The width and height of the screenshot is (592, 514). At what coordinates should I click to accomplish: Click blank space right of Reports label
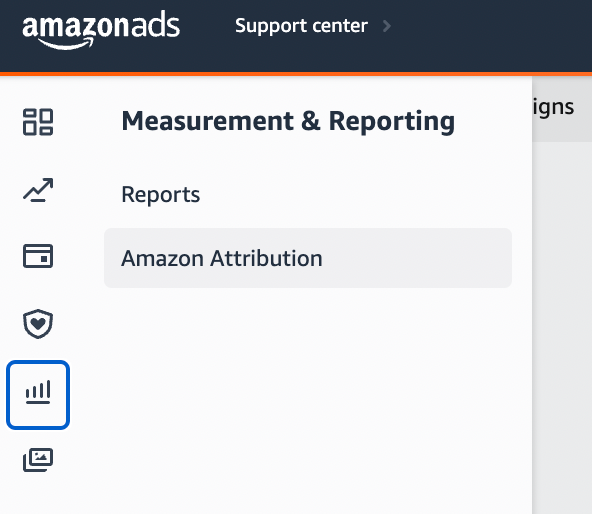coord(355,194)
